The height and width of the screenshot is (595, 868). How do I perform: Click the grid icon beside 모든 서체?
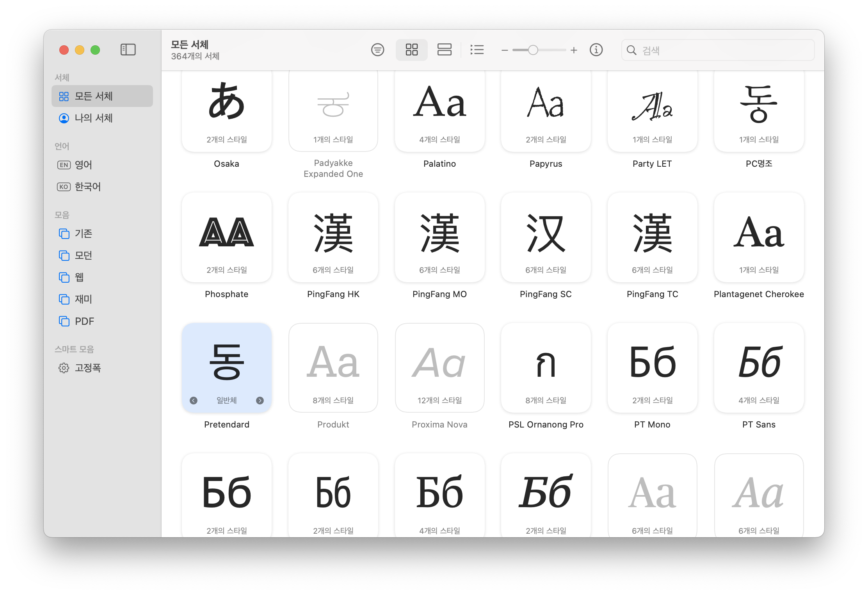tap(64, 96)
